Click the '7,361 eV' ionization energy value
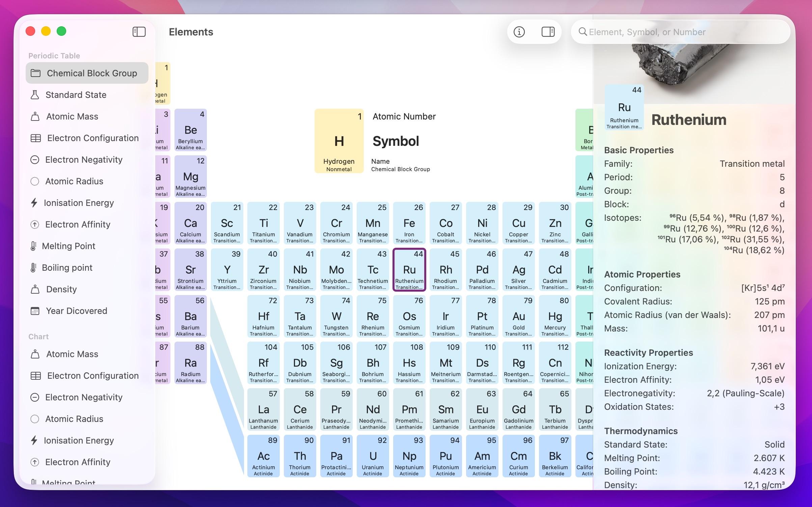Screen dimensions: 812x507 pos(767,366)
